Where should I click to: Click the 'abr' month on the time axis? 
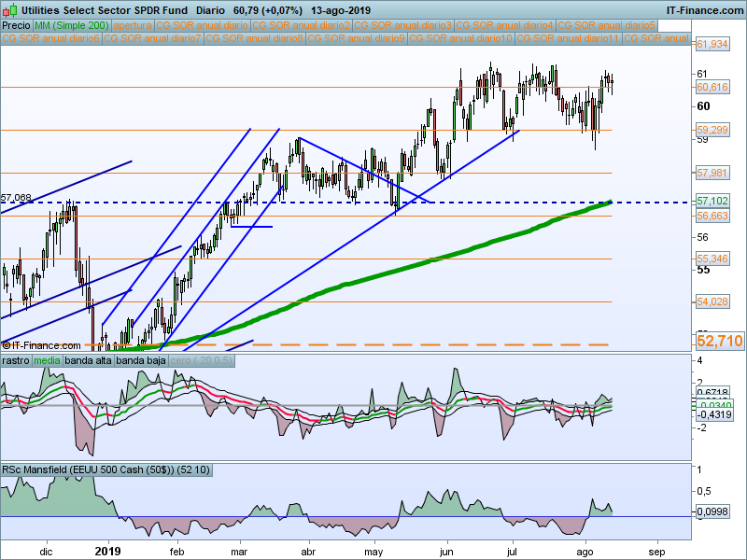309,553
